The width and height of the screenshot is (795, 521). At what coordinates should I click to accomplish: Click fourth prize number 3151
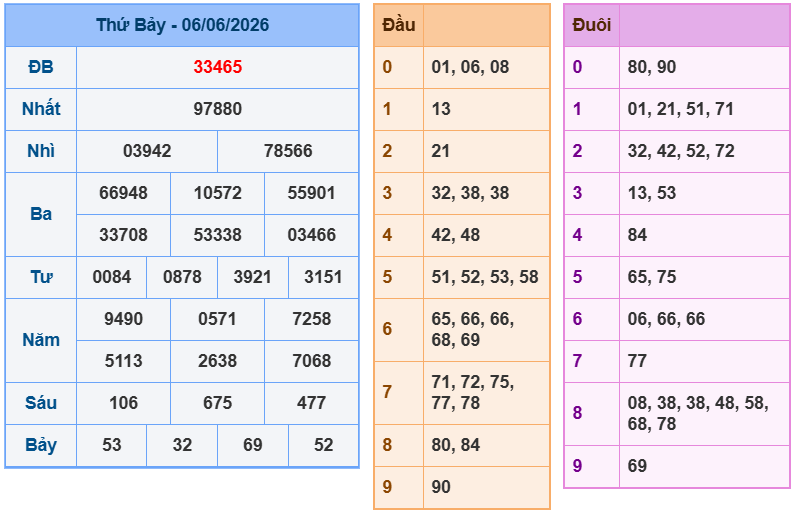click(323, 277)
